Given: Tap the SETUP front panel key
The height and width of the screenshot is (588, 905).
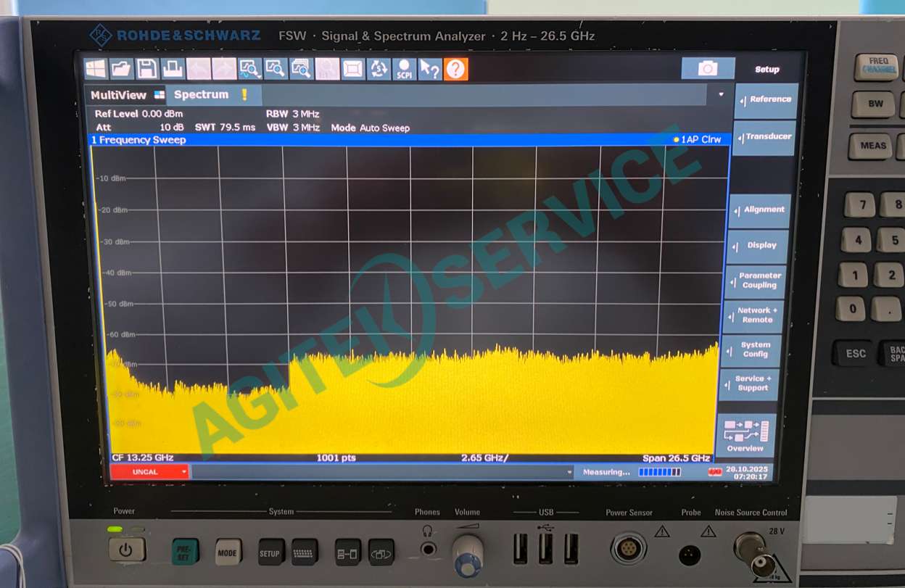Looking at the screenshot, I should click(x=270, y=552).
